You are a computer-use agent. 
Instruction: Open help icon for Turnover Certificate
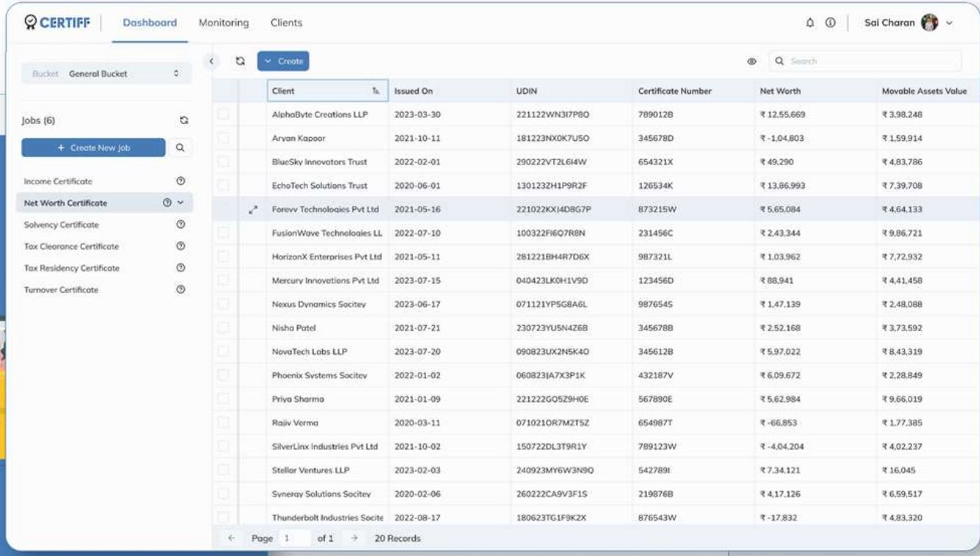click(181, 289)
